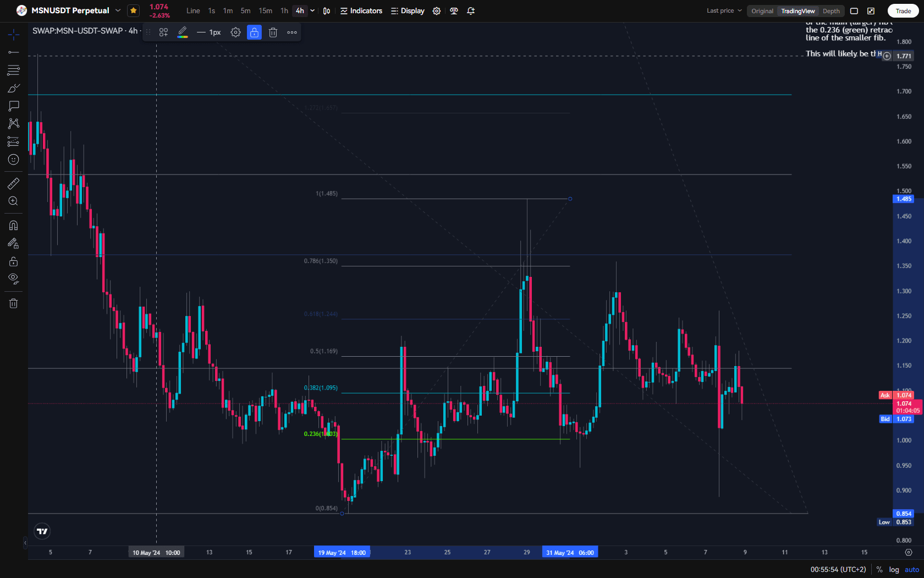This screenshot has height=578, width=924.
Task: Open the TradingView logo link
Action: [x=42, y=531]
